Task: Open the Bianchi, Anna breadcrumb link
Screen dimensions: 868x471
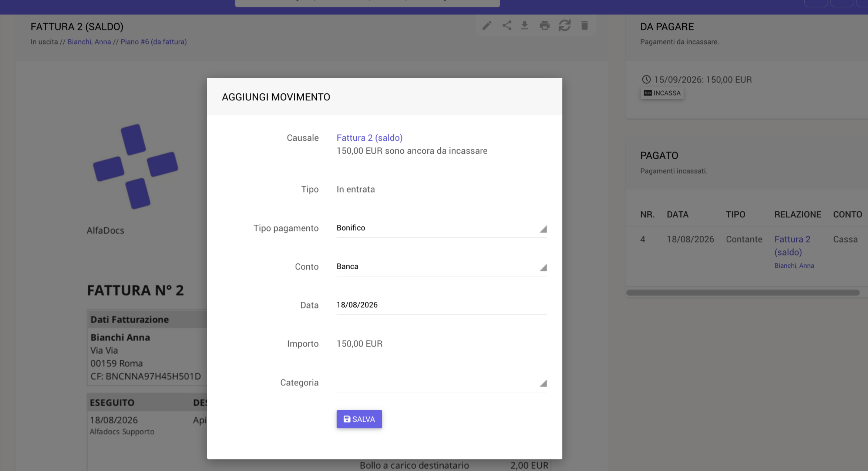Action: (x=89, y=42)
